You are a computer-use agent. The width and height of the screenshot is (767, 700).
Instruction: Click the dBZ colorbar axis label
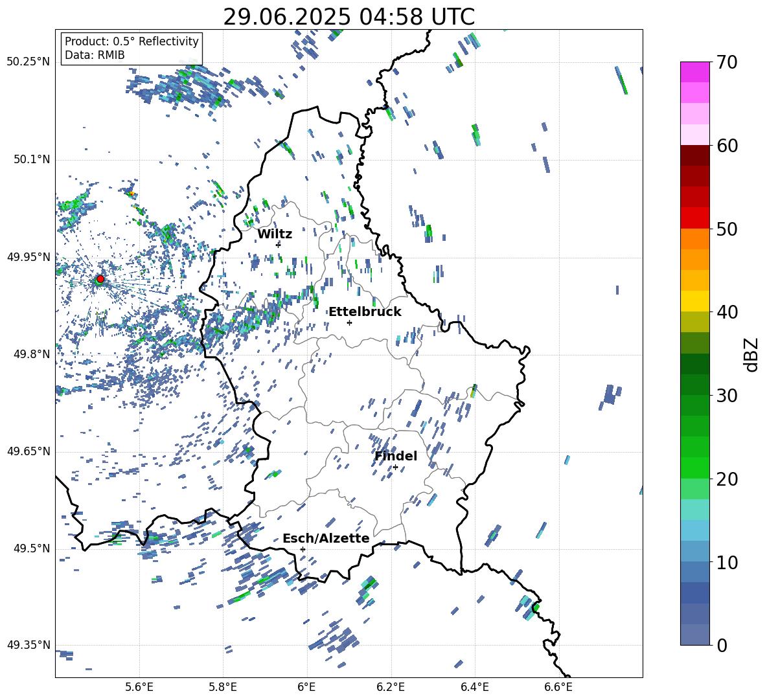click(752, 354)
